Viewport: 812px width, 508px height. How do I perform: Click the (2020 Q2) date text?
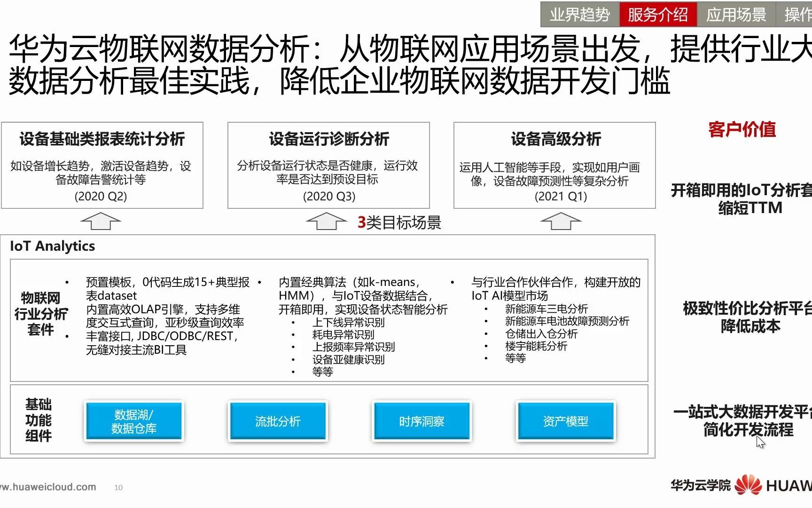[x=101, y=196]
